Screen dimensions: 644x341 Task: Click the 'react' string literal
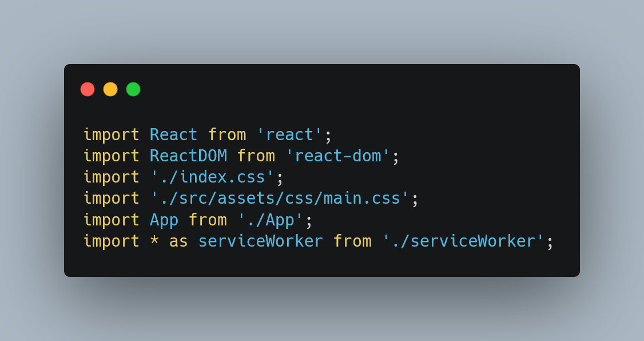pos(289,135)
